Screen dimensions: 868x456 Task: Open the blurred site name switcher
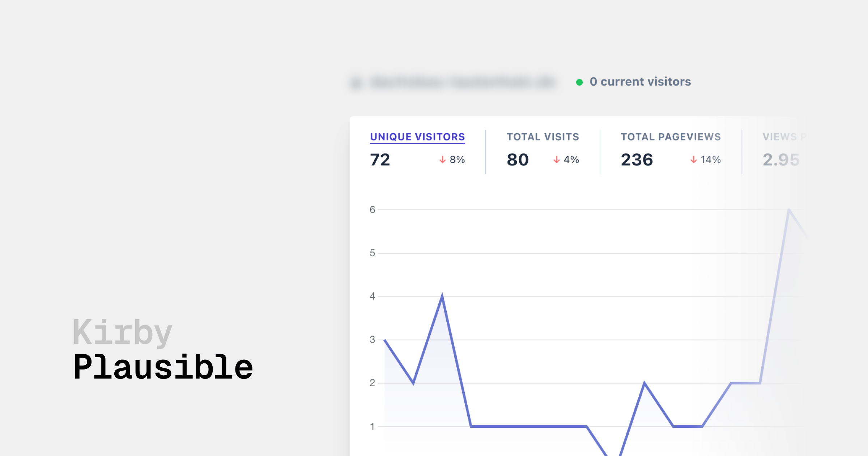click(x=462, y=83)
